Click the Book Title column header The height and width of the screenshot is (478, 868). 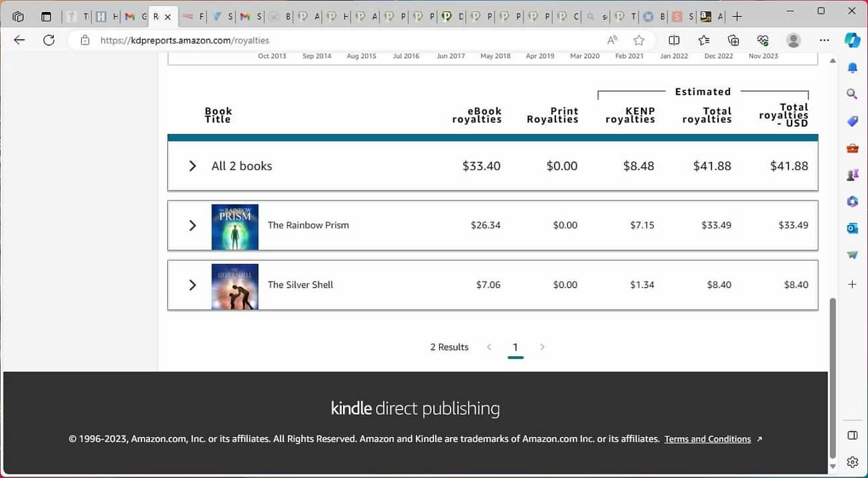click(x=218, y=116)
